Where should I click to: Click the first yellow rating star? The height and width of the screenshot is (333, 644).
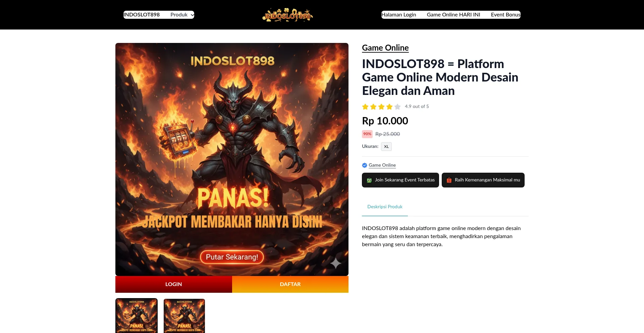pyautogui.click(x=365, y=107)
